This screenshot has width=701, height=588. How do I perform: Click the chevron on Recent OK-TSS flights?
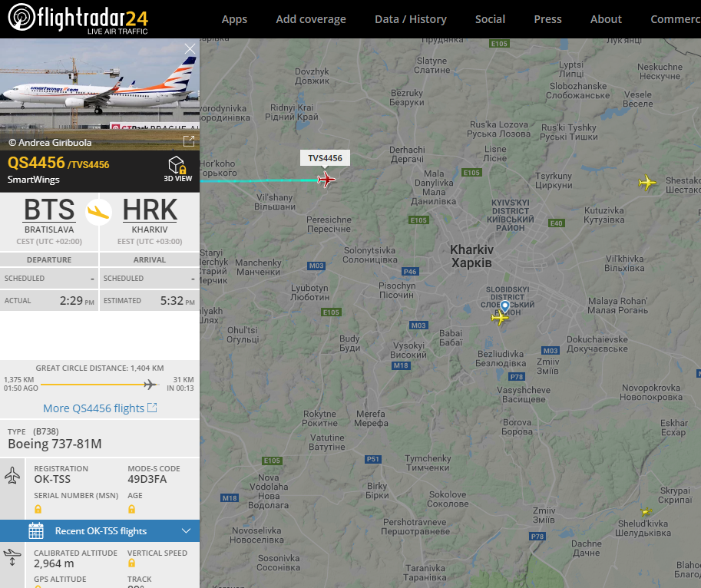187,530
